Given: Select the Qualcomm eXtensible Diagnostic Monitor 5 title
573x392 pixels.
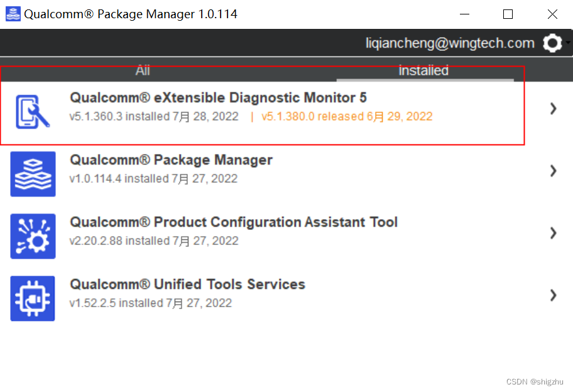Looking at the screenshot, I should click(x=218, y=98).
